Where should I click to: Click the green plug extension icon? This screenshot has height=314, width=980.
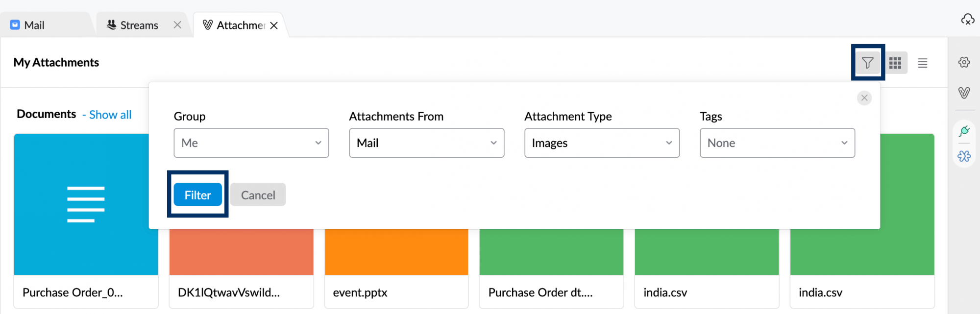click(x=964, y=131)
